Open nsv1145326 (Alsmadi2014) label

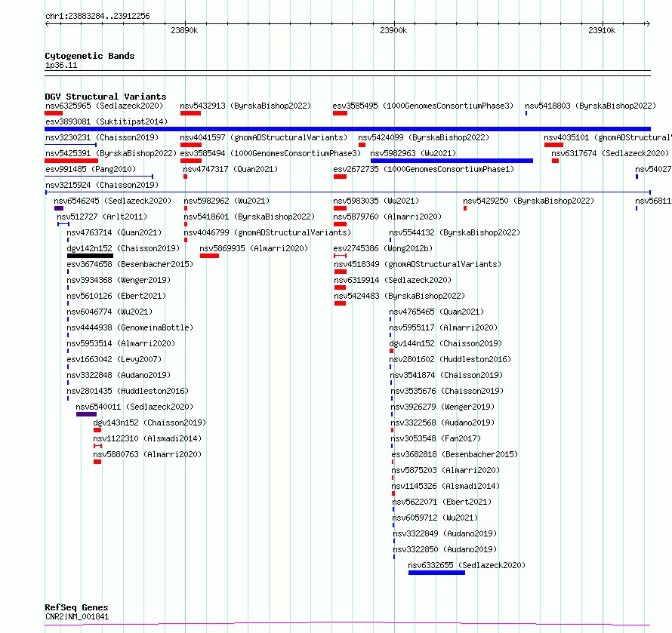coord(445,486)
